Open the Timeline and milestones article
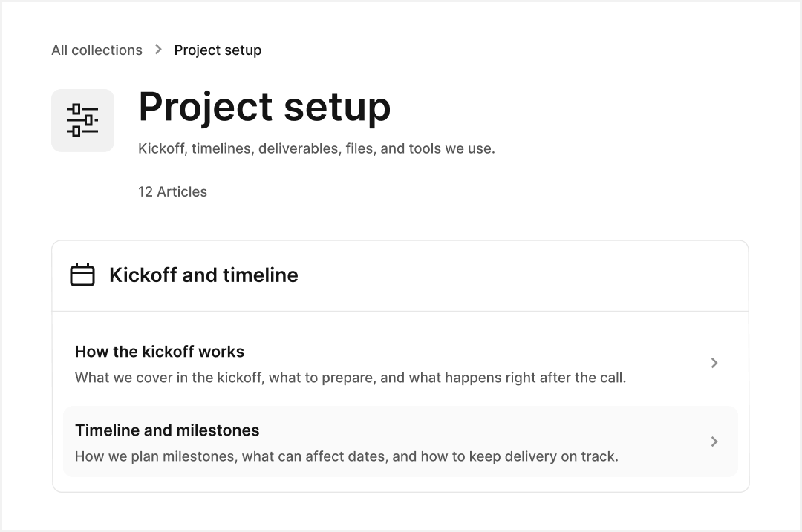The image size is (802, 532). pyautogui.click(x=167, y=430)
